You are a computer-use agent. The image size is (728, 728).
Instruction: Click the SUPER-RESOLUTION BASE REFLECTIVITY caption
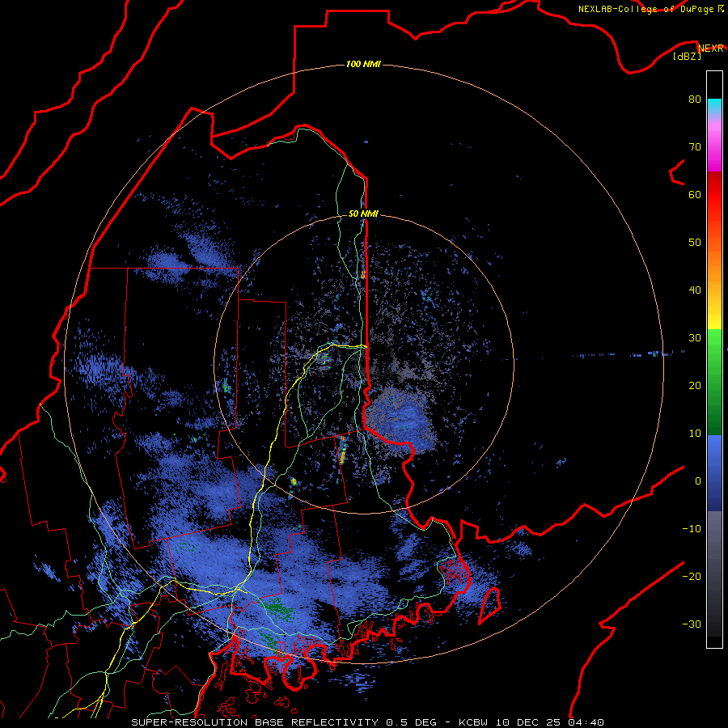(255, 722)
